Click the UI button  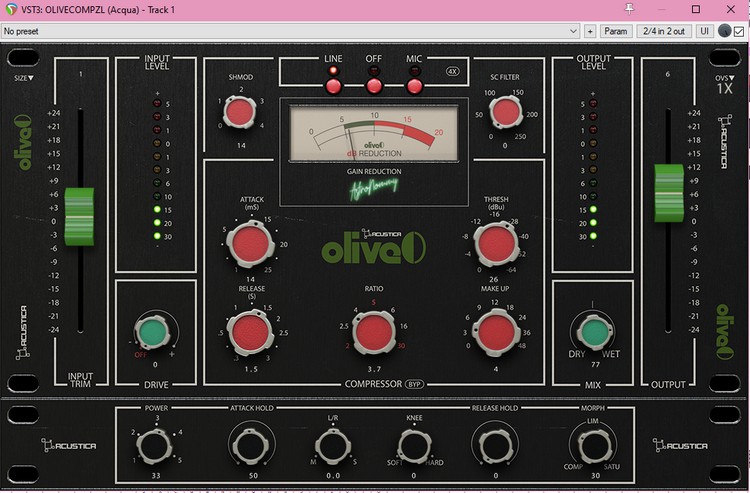coord(704,31)
